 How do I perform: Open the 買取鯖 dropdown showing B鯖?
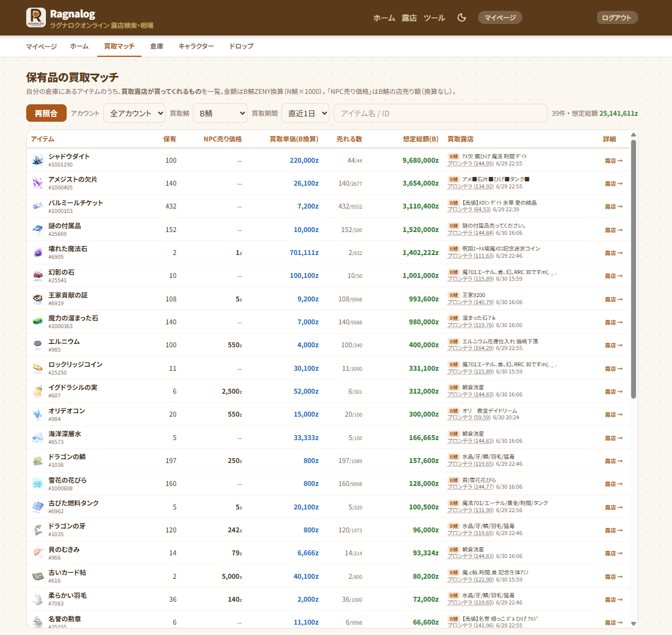pos(220,113)
